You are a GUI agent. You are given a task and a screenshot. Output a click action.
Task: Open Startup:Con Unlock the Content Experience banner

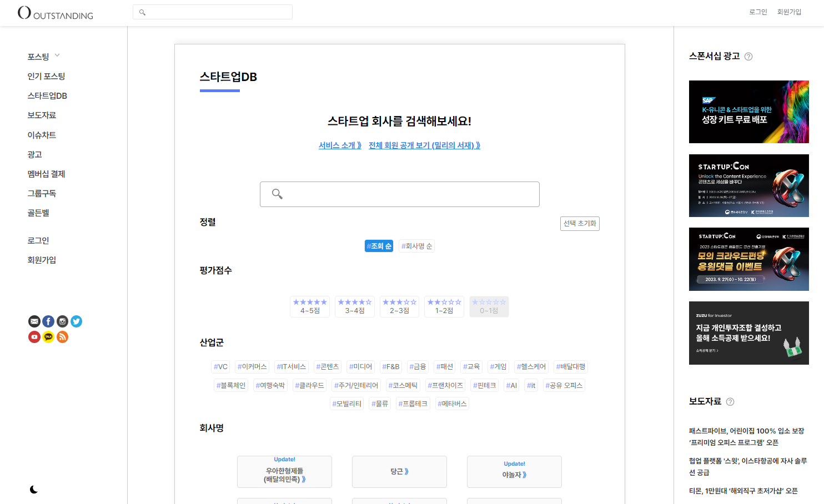[749, 186]
